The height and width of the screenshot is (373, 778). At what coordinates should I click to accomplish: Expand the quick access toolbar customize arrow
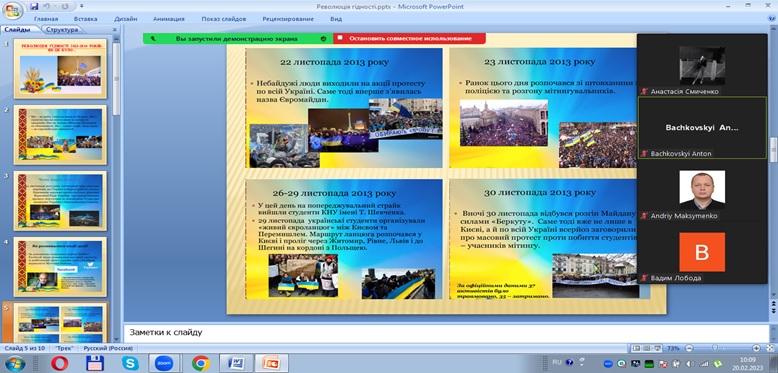82,6
